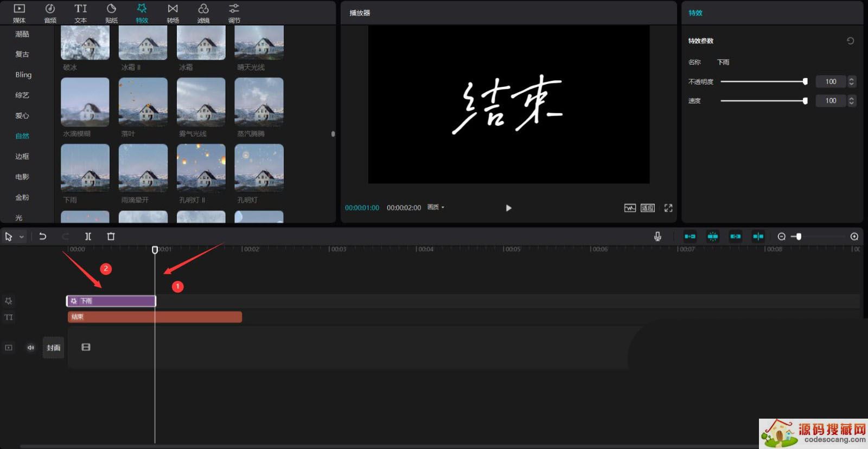The height and width of the screenshot is (449, 868).
Task: Click the split clip tool icon
Action: point(88,236)
